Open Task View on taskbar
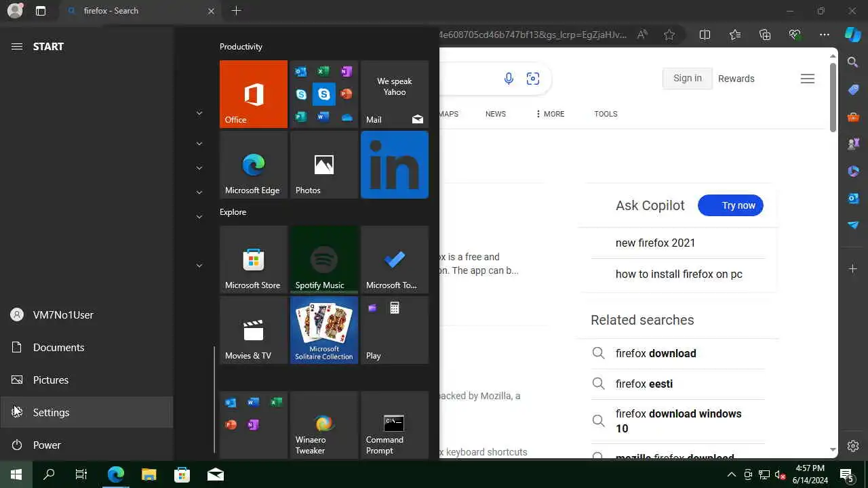The image size is (868, 488). tap(81, 474)
